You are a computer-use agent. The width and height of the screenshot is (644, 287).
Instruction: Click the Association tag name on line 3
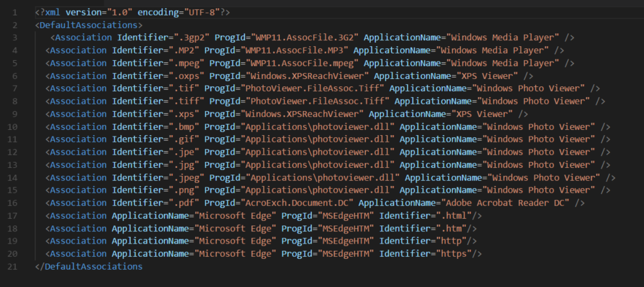pyautogui.click(x=83, y=38)
